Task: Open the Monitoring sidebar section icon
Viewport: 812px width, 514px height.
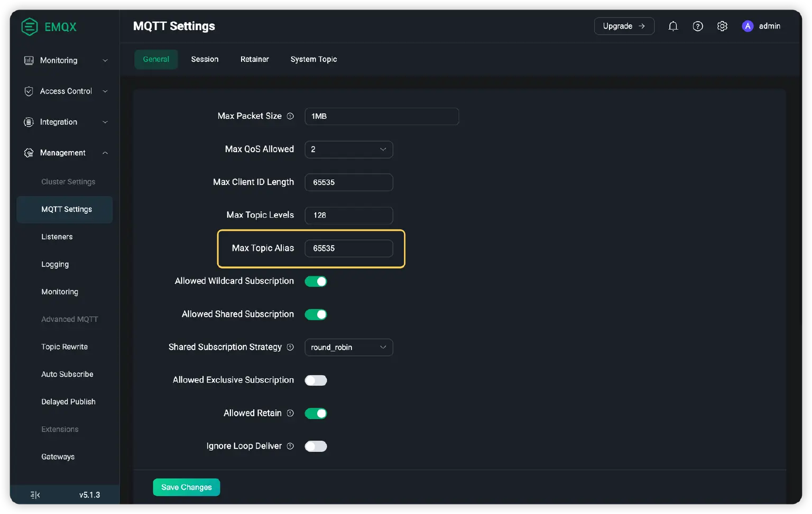Action: pos(29,60)
